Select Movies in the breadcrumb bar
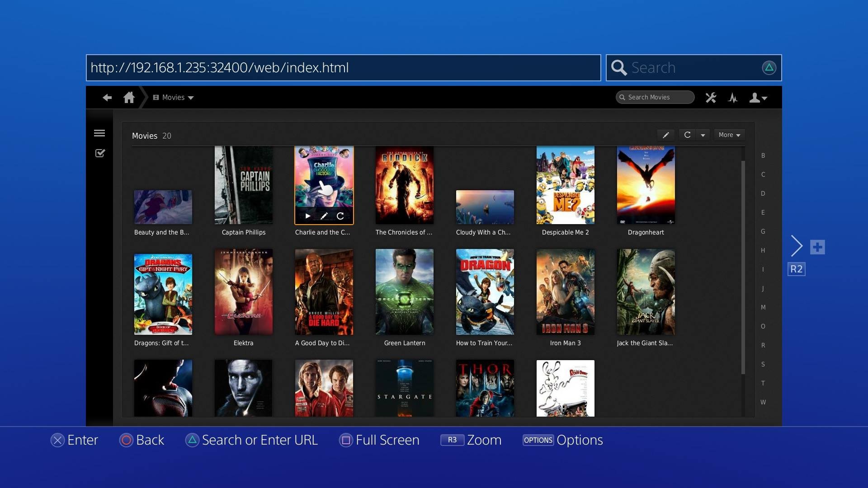This screenshot has height=488, width=868. click(172, 97)
